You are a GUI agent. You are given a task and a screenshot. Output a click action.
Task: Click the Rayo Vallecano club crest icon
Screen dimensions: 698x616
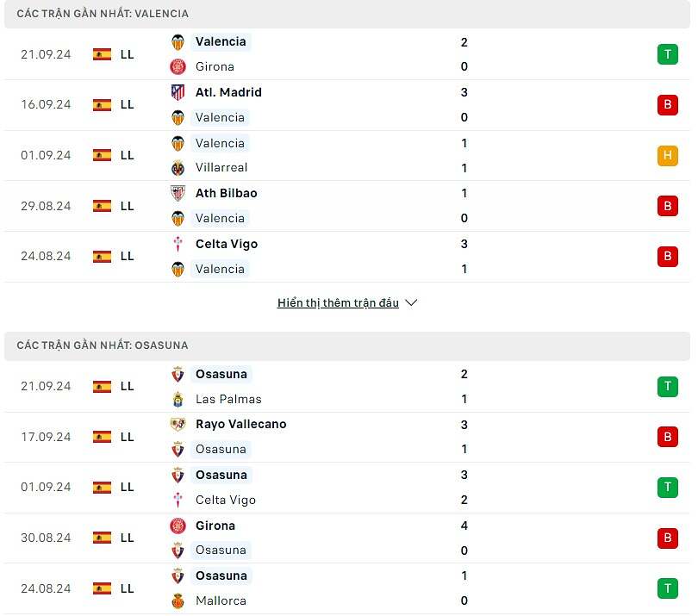[178, 424]
